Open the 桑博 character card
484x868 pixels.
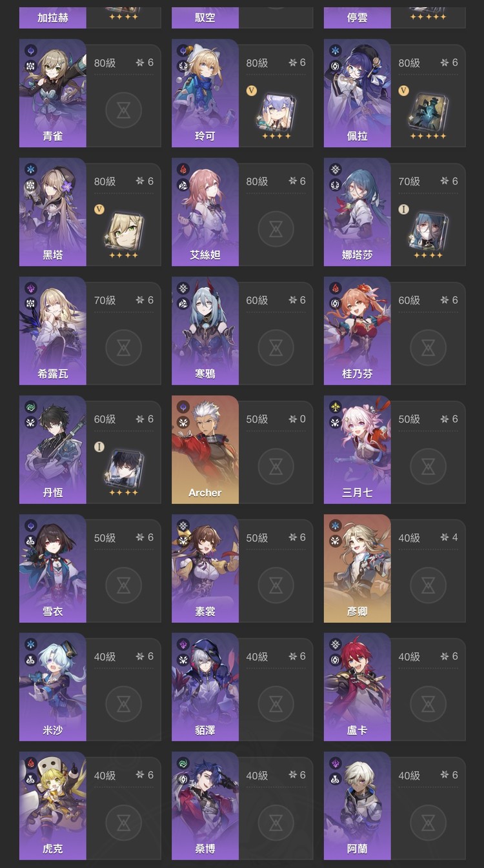[x=205, y=805]
